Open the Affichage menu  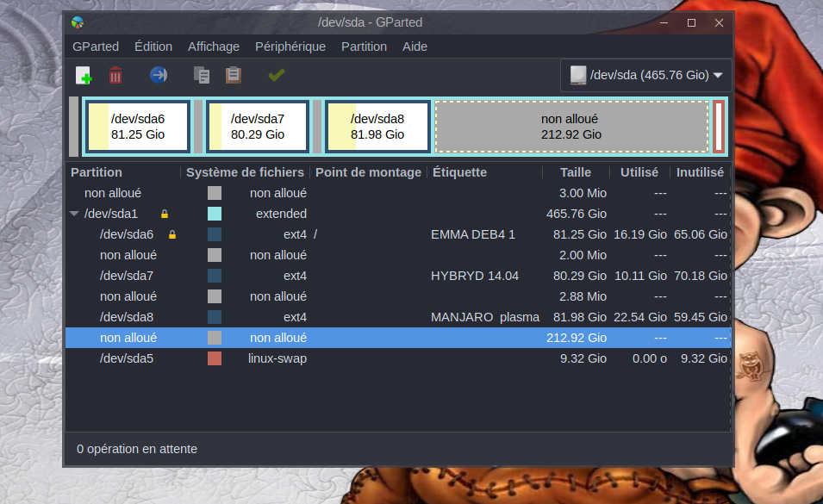click(x=214, y=47)
